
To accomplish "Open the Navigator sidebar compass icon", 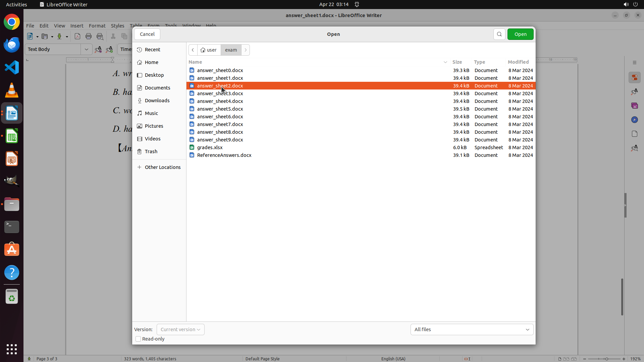I will pyautogui.click(x=634, y=120).
